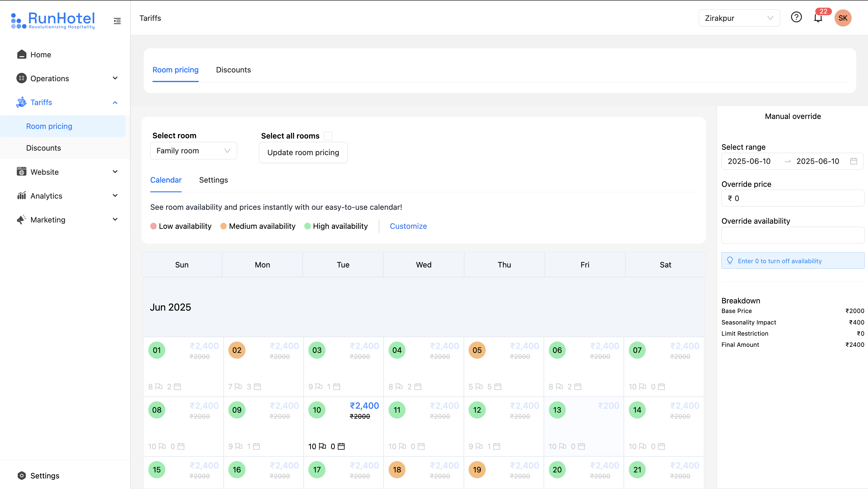The width and height of the screenshot is (868, 489).
Task: Click the flag icon on June 08 cell
Action: pos(162,446)
